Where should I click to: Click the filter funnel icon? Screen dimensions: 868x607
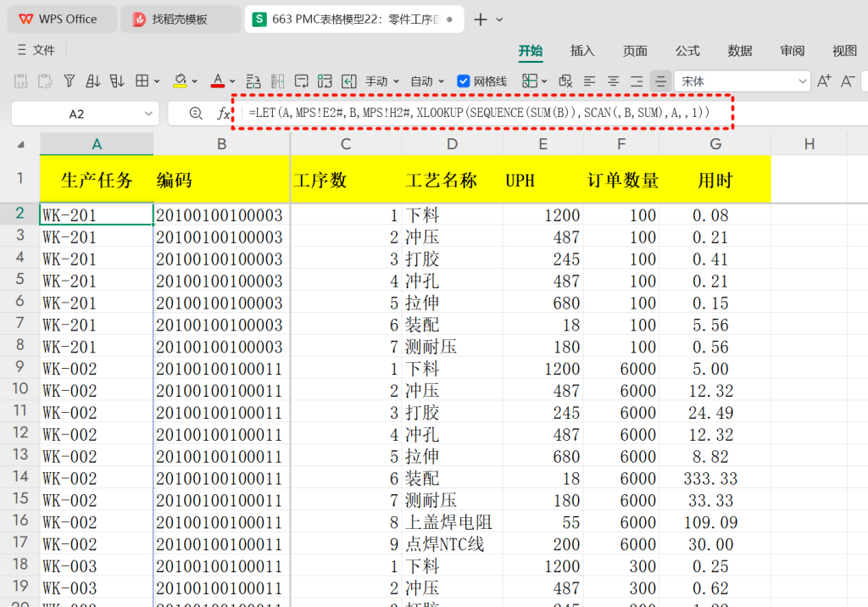pyautogui.click(x=70, y=81)
